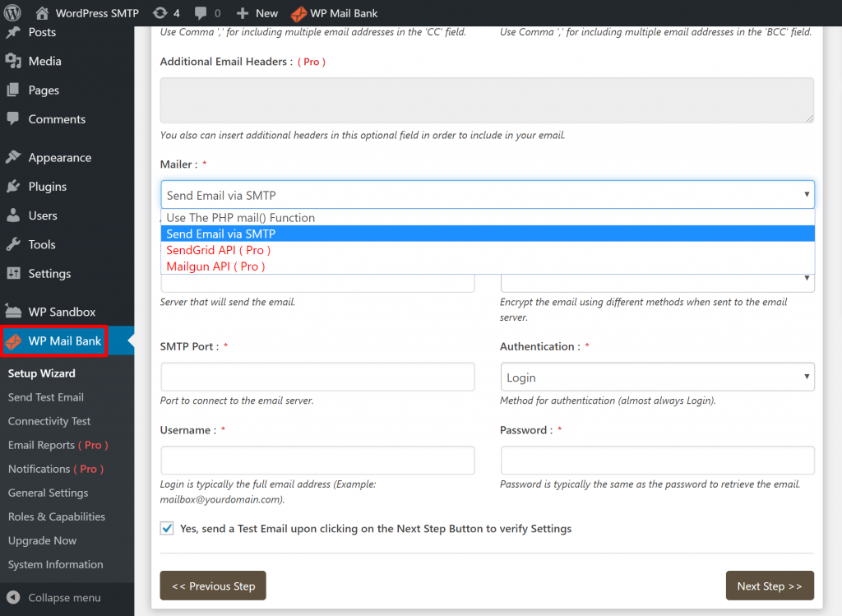Open the Tools menu label
The image size is (842, 616).
[42, 244]
